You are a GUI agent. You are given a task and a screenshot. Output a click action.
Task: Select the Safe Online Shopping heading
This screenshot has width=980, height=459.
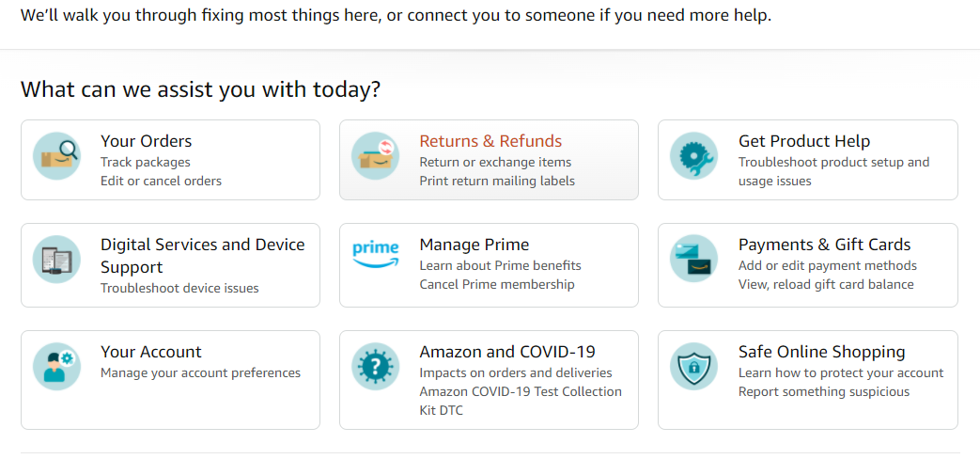tap(822, 352)
